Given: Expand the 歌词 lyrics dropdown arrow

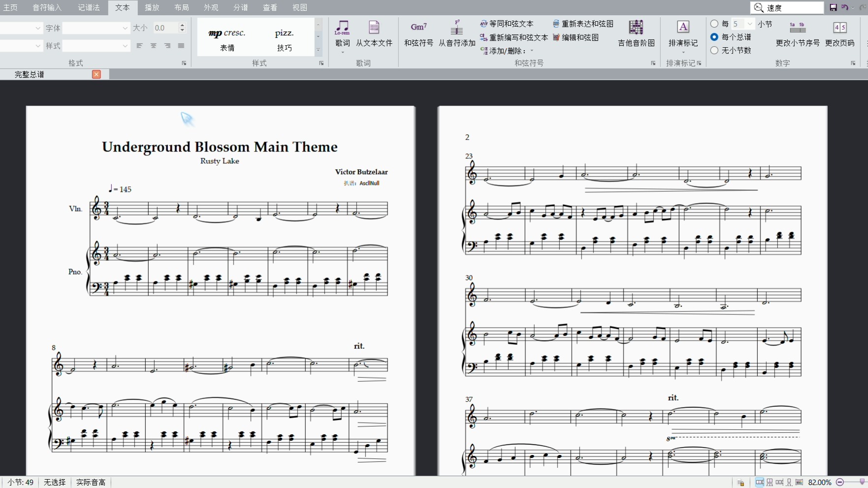Looking at the screenshot, I should click(343, 52).
